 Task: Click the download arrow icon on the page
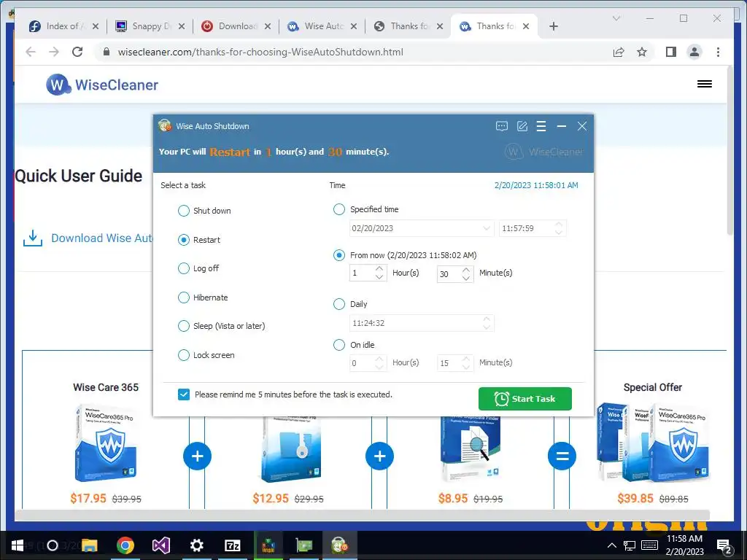tap(33, 238)
